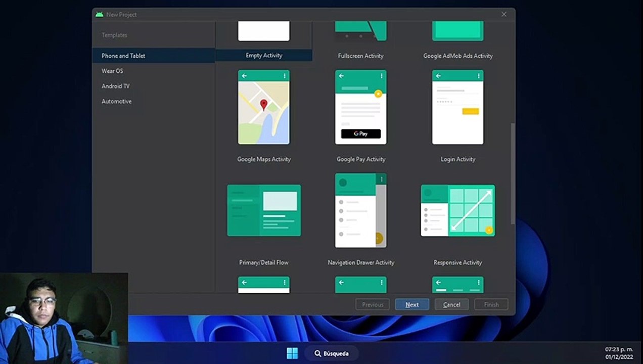
Task: Pick the Login Activity template preview
Action: (x=458, y=107)
